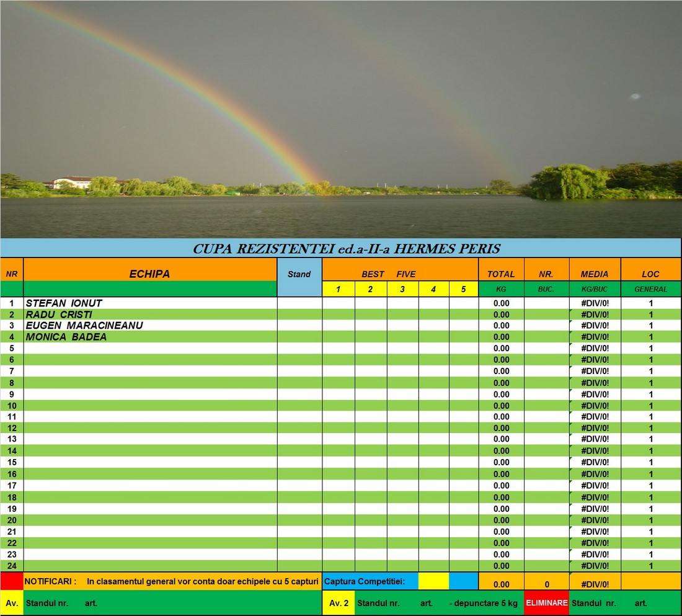Select the LOC column header

point(650,274)
